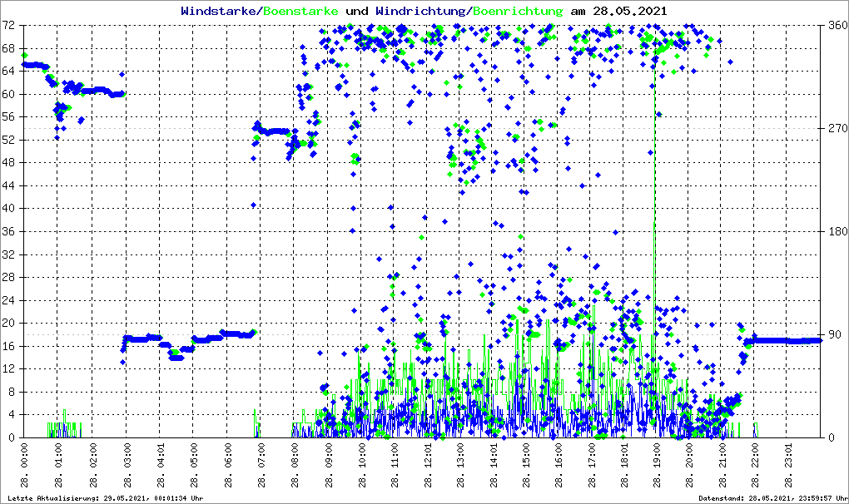Click the '36' left axis label

10,231
